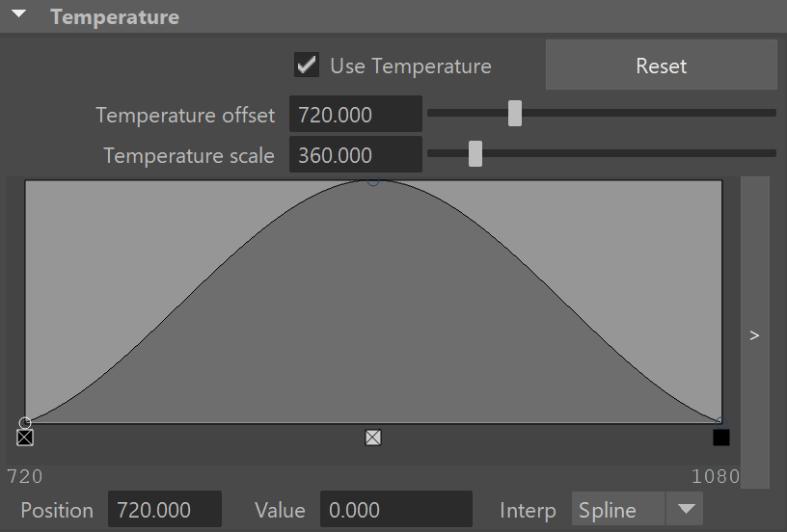Click the Reset button

661,66
